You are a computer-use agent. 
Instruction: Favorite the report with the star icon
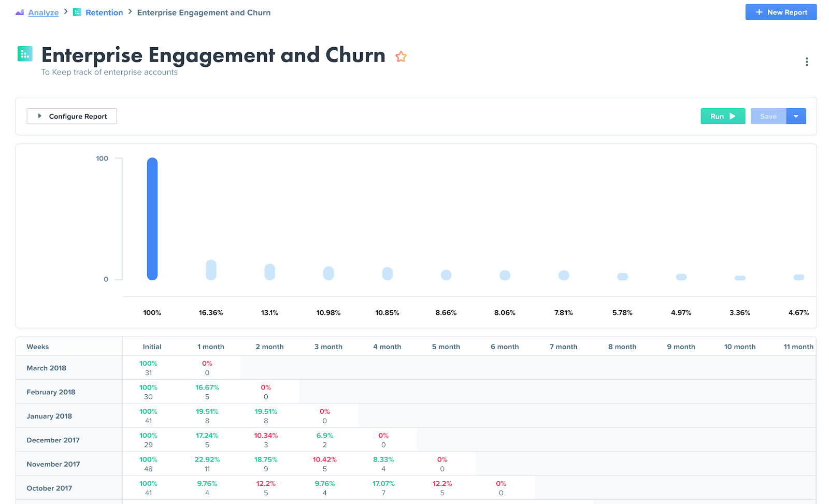pos(401,56)
